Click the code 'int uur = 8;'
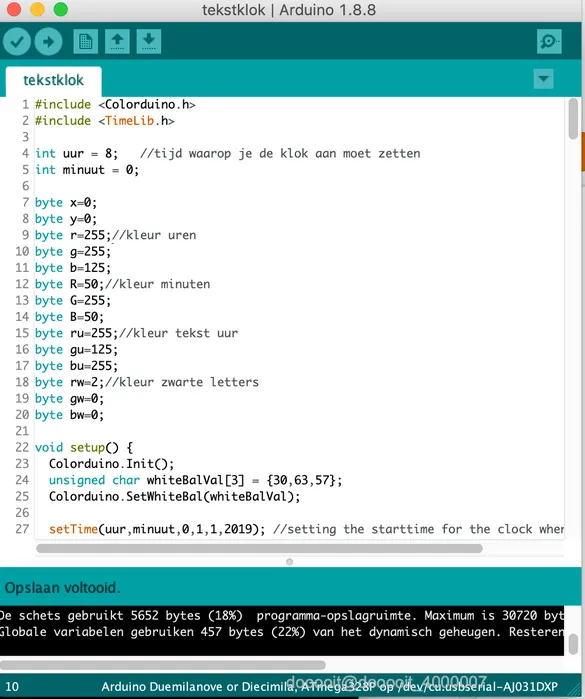Image resolution: width=585 pixels, height=699 pixels. point(76,153)
